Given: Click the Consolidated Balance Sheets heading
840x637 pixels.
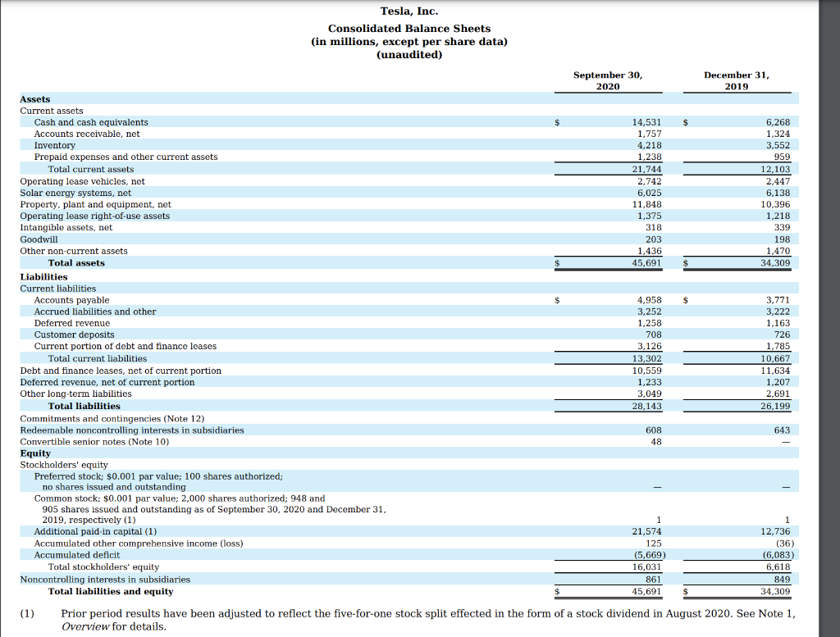Looking at the screenshot, I should [x=409, y=29].
